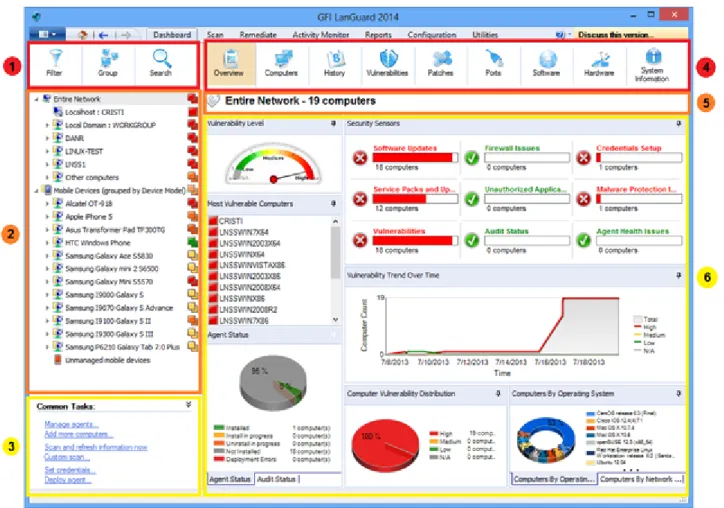Image resolution: width=724 pixels, height=508 pixels.
Task: Open the Group tool
Action: [108, 63]
